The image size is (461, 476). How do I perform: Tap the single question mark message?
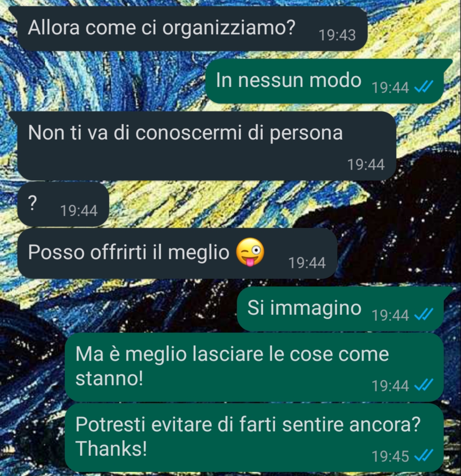point(63,204)
